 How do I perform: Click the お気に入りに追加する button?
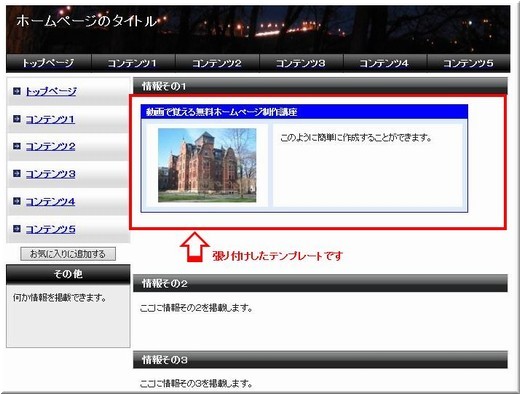tap(68, 254)
